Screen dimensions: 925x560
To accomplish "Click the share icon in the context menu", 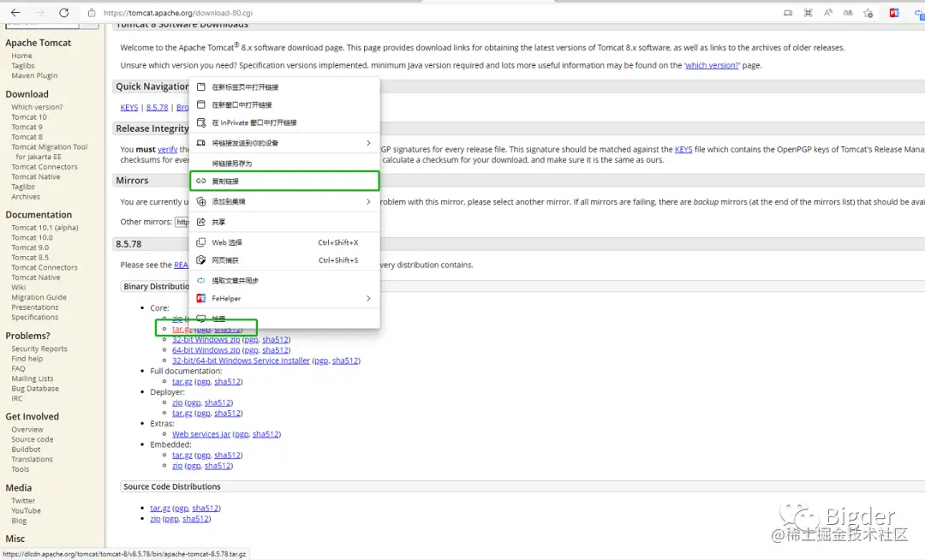I will (x=201, y=222).
